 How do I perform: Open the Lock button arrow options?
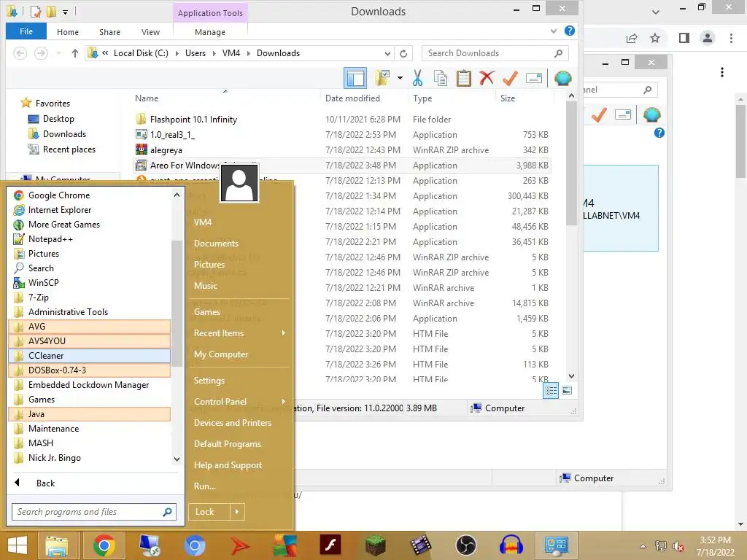237,512
